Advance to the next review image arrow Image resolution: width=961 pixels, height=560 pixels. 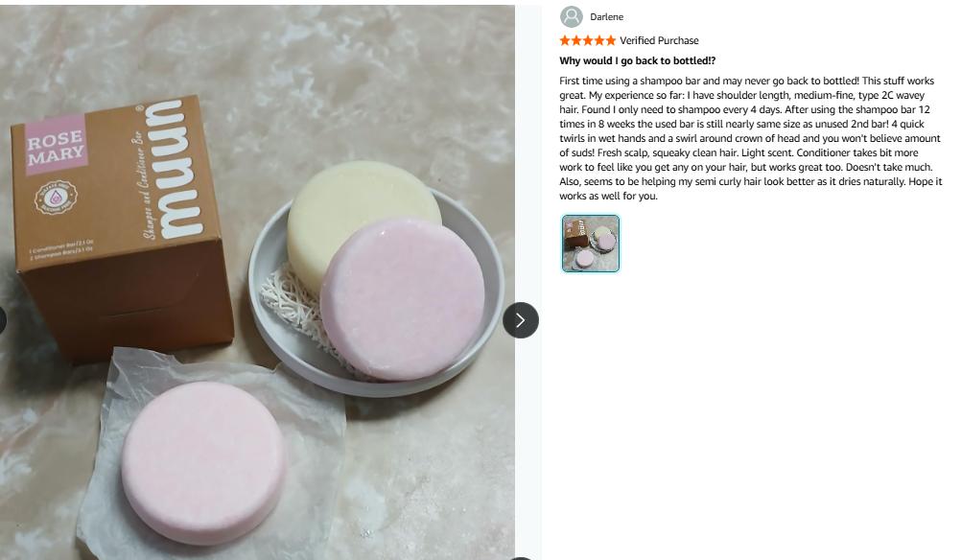(x=521, y=320)
